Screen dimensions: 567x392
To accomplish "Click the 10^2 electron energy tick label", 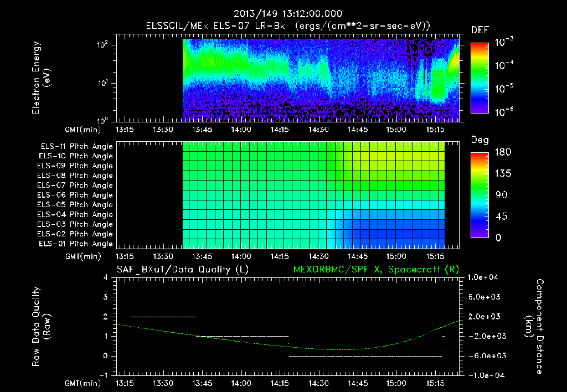I will [102, 45].
